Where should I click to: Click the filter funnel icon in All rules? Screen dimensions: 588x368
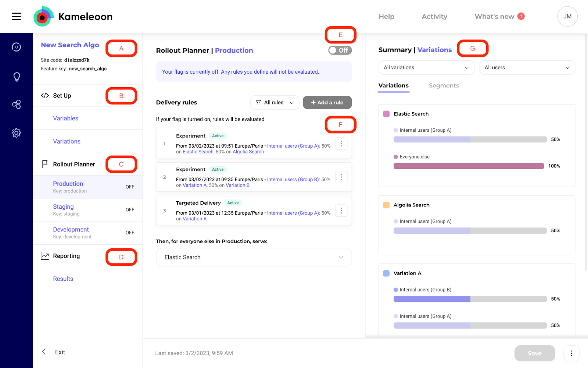(x=258, y=103)
